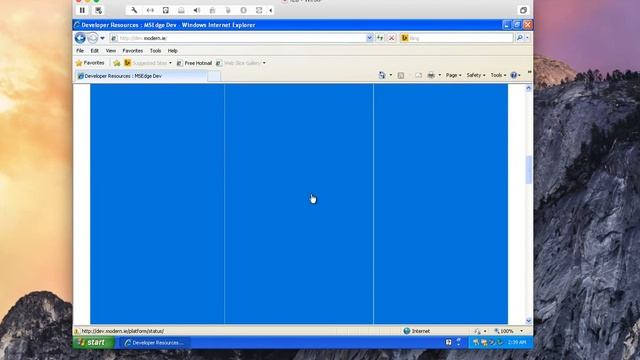640x360 pixels.
Task: Open VM settings wrench icon
Action: click(x=134, y=10)
